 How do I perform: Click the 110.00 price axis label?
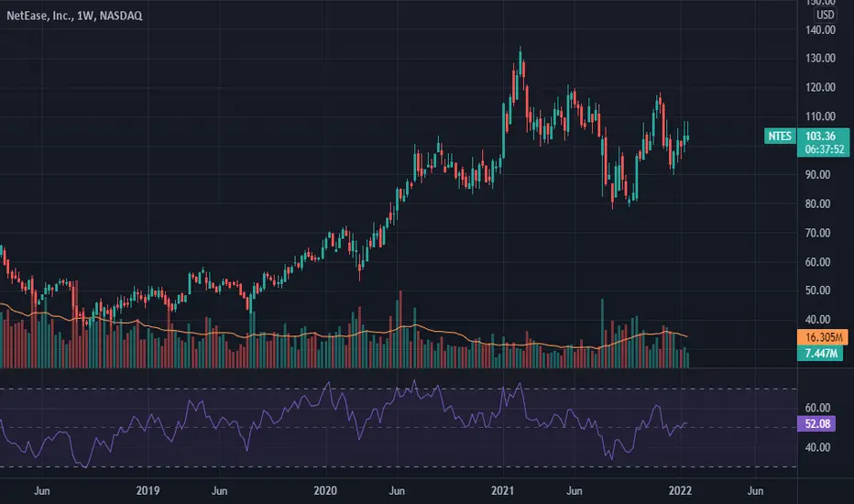click(820, 116)
